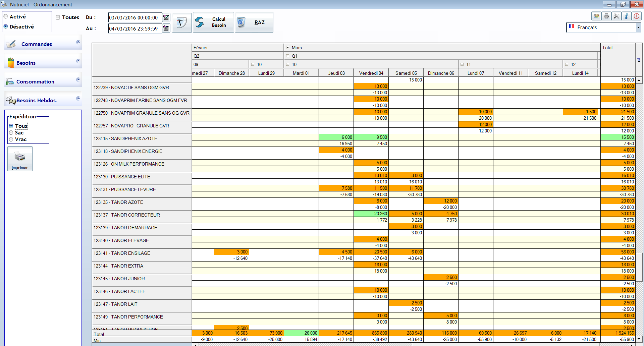Collapse the Consommation panel chevron

[x=78, y=79]
